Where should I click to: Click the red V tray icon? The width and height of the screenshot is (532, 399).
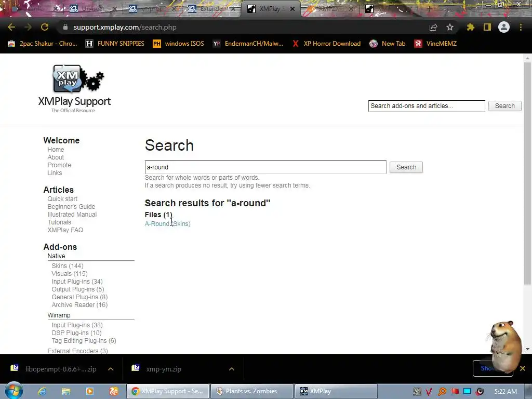[429, 392]
